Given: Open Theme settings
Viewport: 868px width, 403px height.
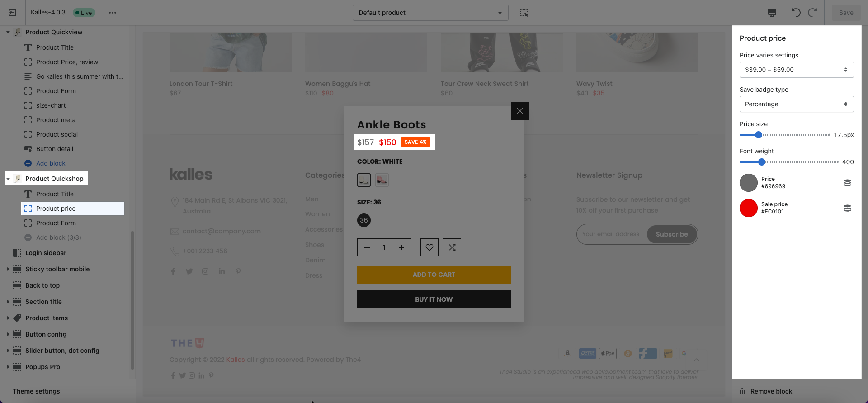Looking at the screenshot, I should [x=36, y=391].
